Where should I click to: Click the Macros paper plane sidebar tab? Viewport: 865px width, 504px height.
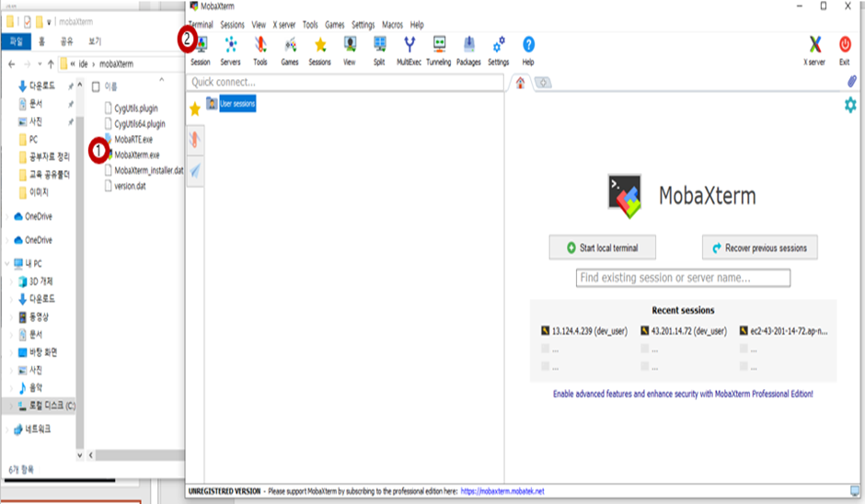click(195, 171)
